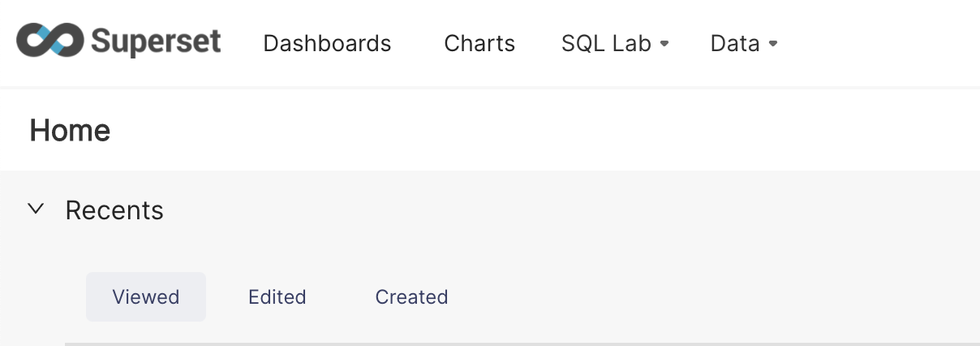Click the Recents section title

[114, 210]
